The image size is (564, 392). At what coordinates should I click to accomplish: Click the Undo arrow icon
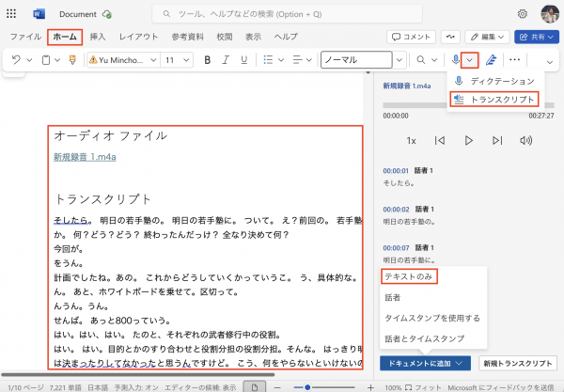16,59
